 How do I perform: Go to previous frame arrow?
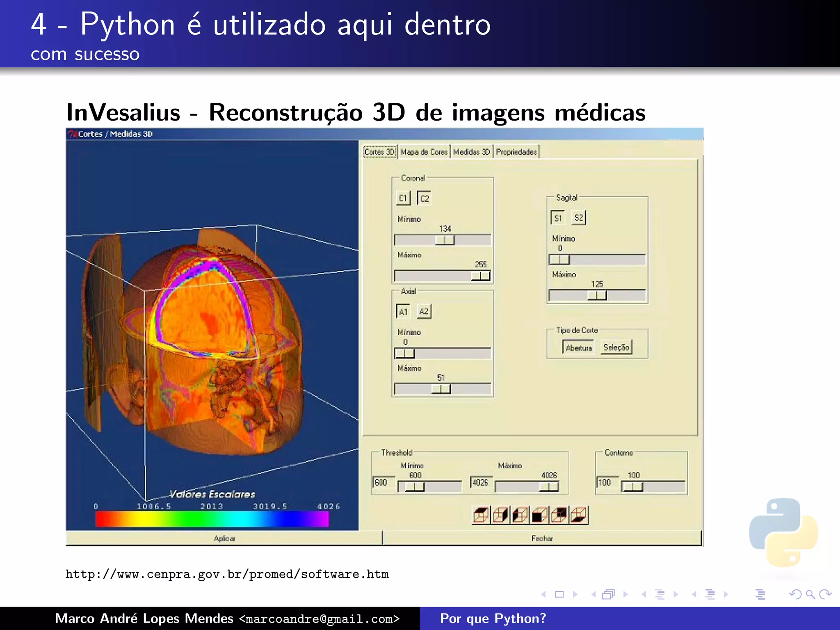593,594
